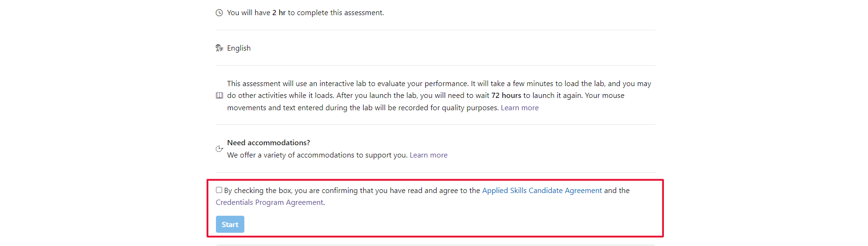Click the Need accommodations? heading
Image resolution: width=868 pixels, height=246 pixels.
tap(268, 143)
